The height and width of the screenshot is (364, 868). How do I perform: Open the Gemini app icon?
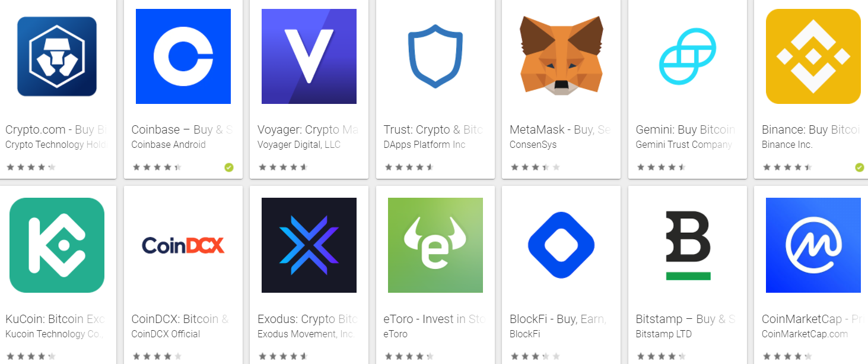tap(688, 56)
